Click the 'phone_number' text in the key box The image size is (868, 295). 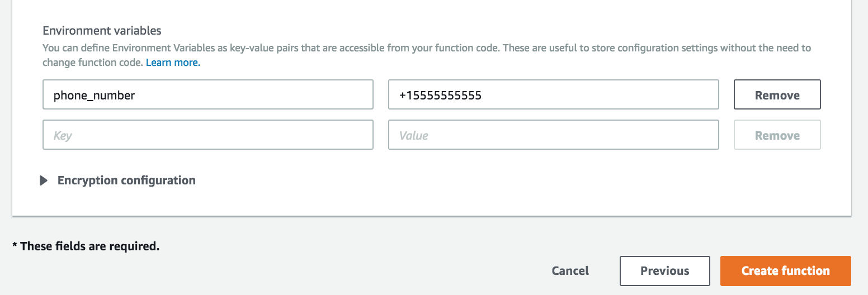[x=95, y=96]
